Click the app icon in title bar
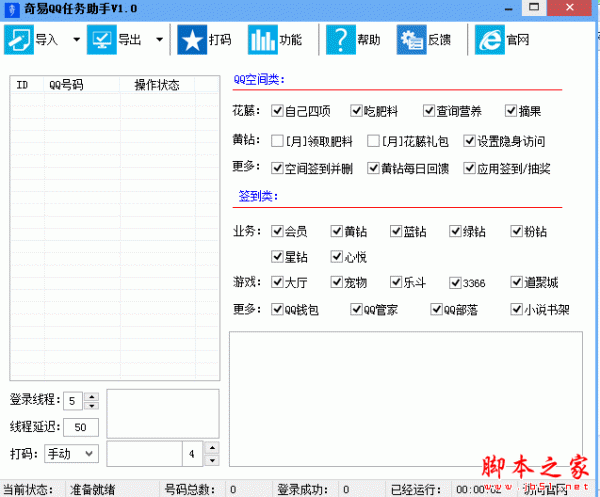The width and height of the screenshot is (600, 497). point(12,9)
